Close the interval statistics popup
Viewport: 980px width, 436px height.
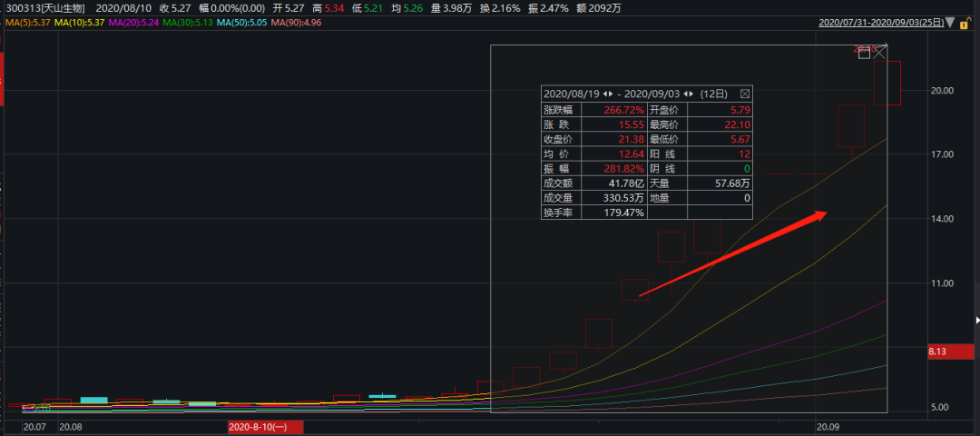point(745,94)
